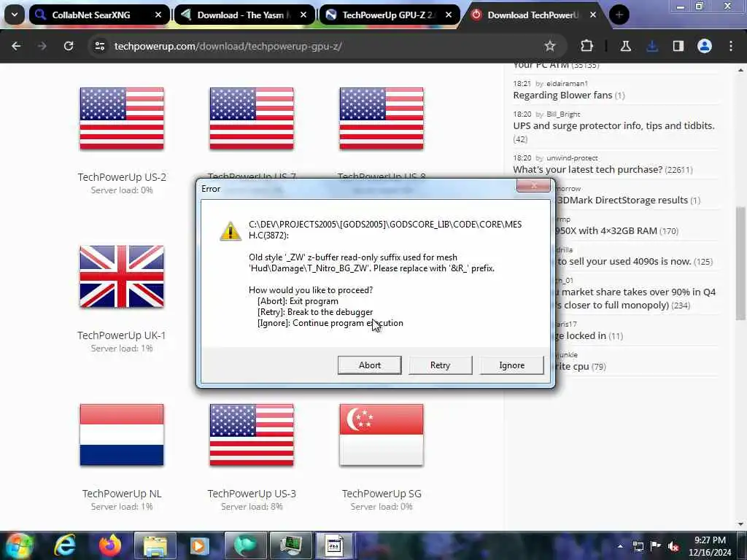The width and height of the screenshot is (747, 560).
Task: Open 3DMark DirectStorage results thread
Action: [622, 200]
